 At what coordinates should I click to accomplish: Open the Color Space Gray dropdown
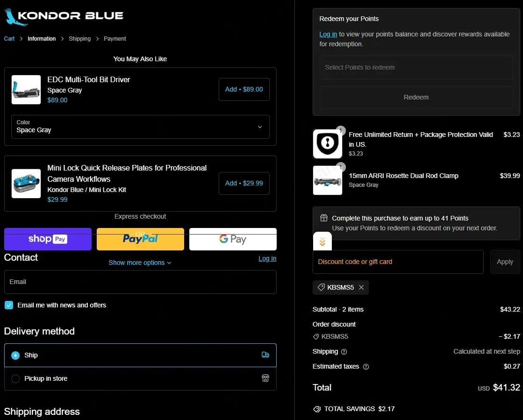(x=140, y=127)
